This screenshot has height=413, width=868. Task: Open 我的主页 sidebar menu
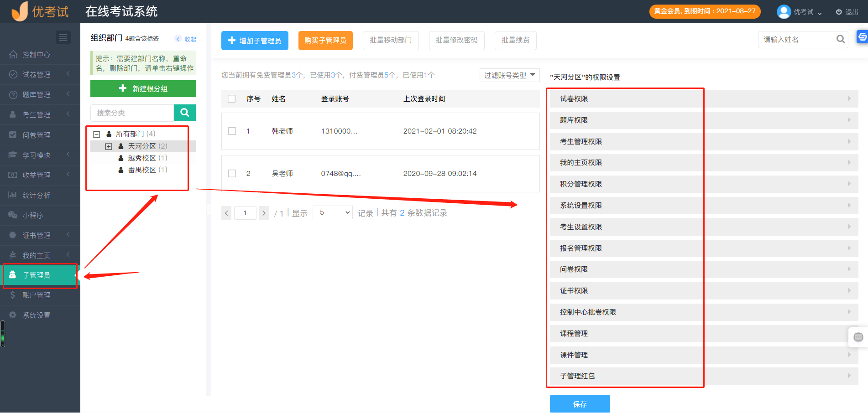pyautogui.click(x=40, y=255)
